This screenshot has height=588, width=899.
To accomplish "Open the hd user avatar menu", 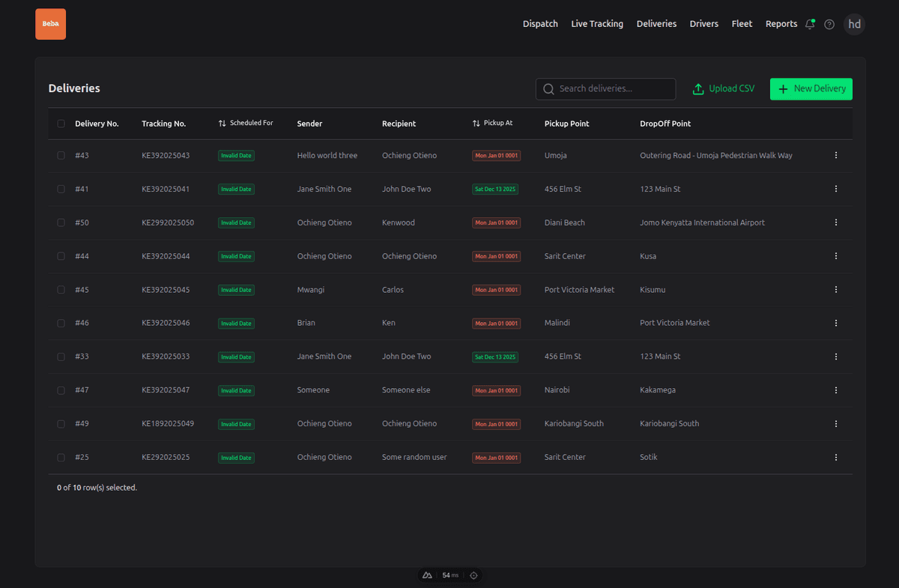I will click(x=854, y=24).
